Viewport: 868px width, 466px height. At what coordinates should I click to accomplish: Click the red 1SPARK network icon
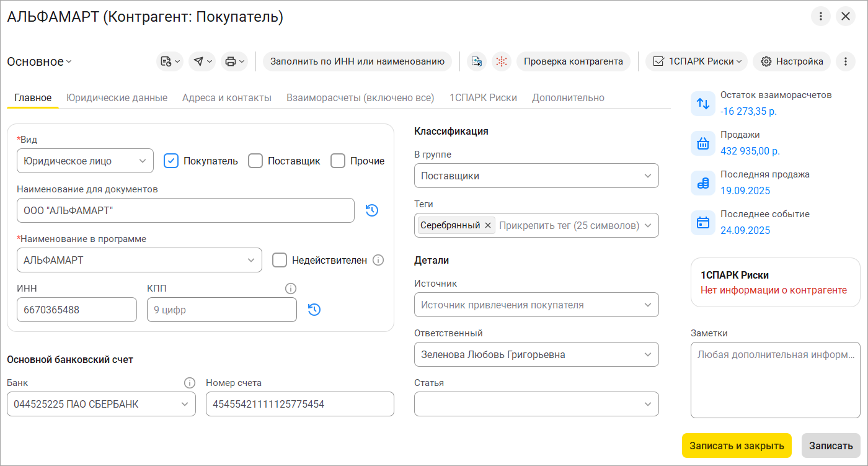pyautogui.click(x=501, y=61)
